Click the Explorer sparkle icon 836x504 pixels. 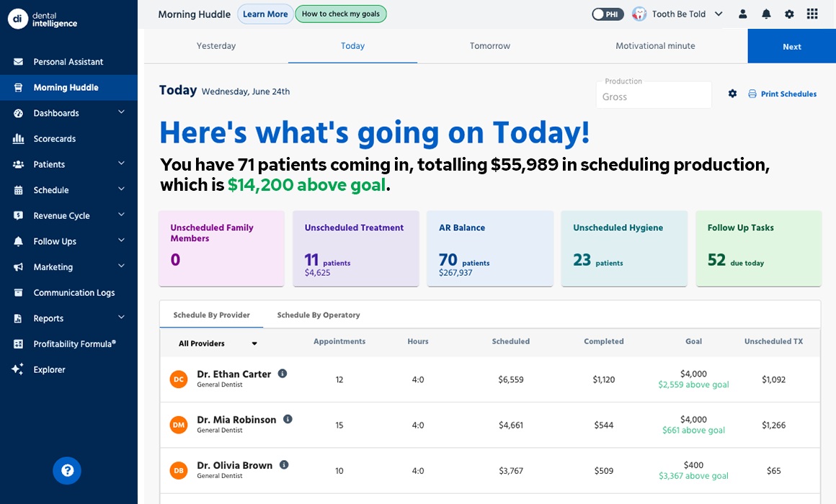coord(17,369)
